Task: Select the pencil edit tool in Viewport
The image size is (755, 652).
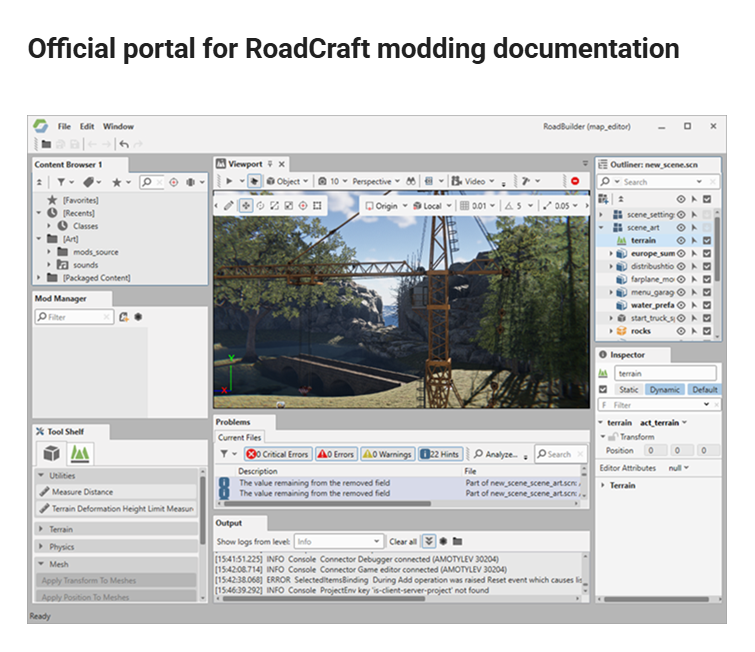Action: pyautogui.click(x=229, y=206)
